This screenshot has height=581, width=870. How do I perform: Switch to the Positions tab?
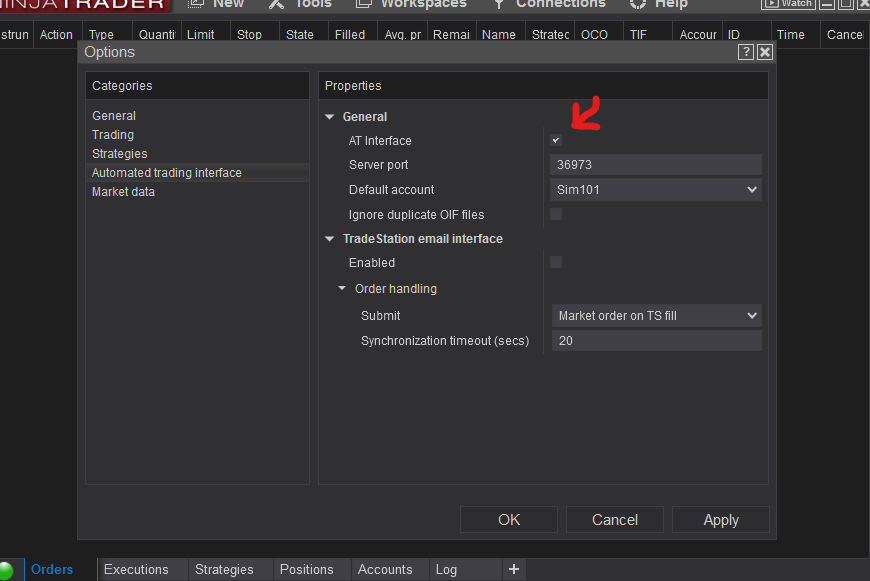pyautogui.click(x=306, y=569)
